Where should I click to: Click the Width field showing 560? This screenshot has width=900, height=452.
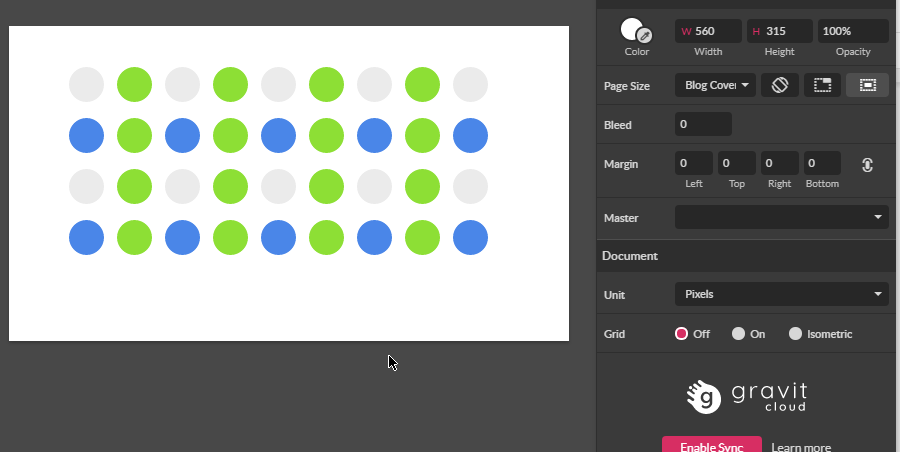point(708,31)
